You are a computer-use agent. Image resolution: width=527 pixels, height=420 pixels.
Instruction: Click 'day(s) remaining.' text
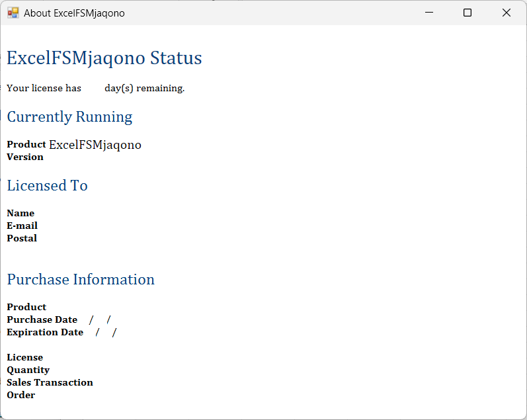click(x=145, y=88)
